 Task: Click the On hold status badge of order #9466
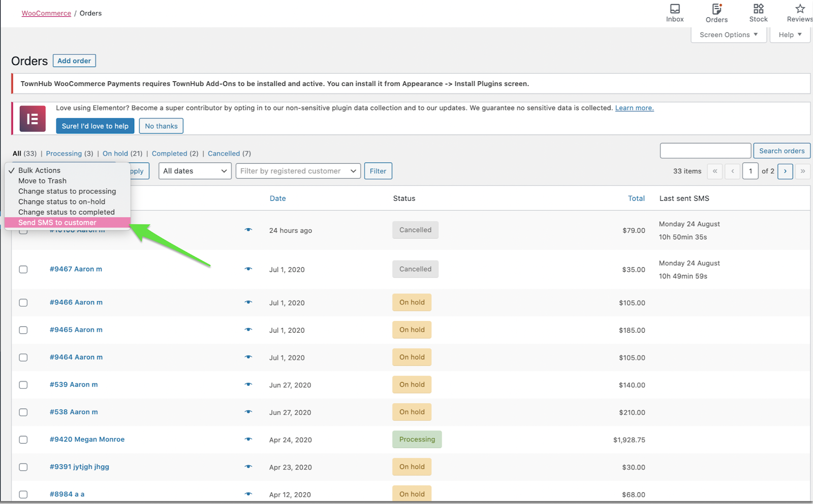pyautogui.click(x=412, y=302)
